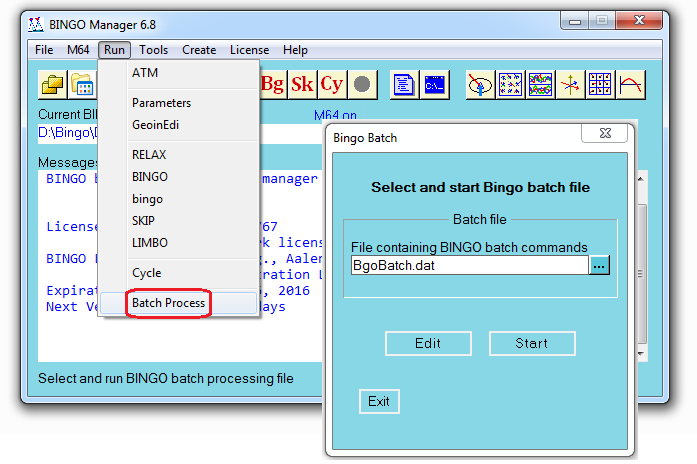Open the Help menu
The width and height of the screenshot is (697, 464).
[295, 50]
